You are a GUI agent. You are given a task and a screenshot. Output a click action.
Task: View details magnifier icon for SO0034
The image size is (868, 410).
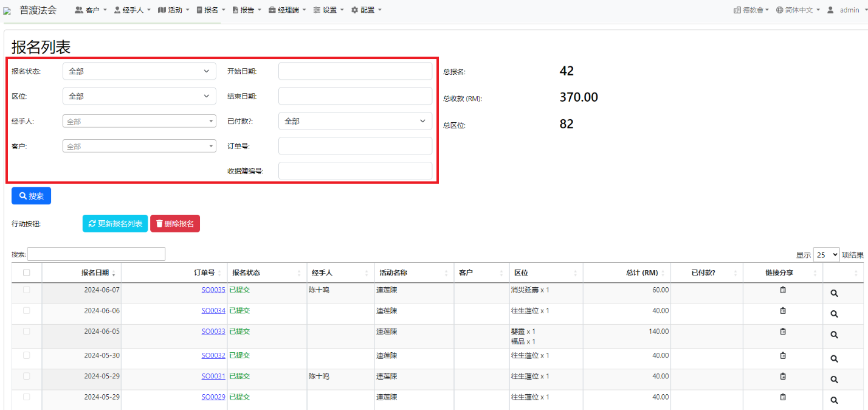[x=835, y=314]
